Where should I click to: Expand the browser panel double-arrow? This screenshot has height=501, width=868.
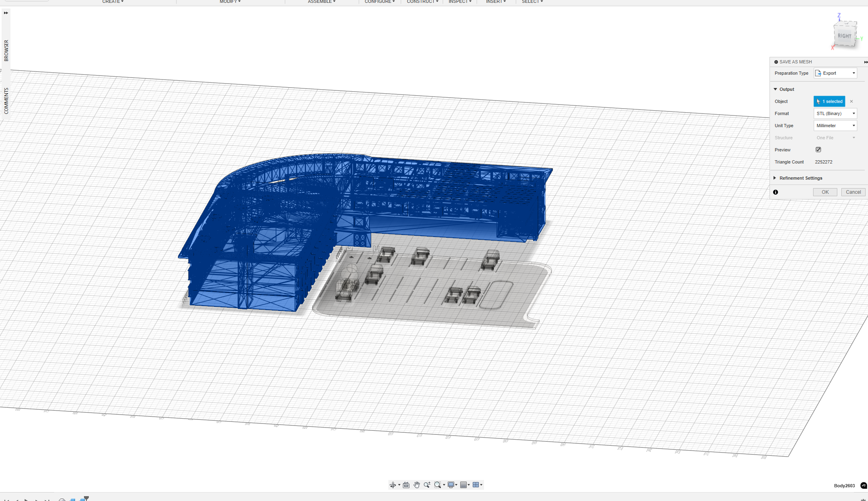(6, 13)
